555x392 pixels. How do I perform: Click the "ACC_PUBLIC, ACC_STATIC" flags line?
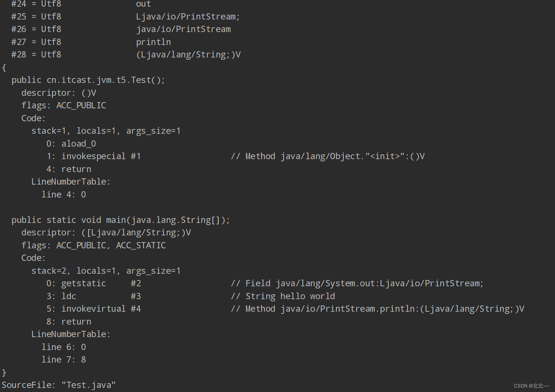tap(94, 245)
